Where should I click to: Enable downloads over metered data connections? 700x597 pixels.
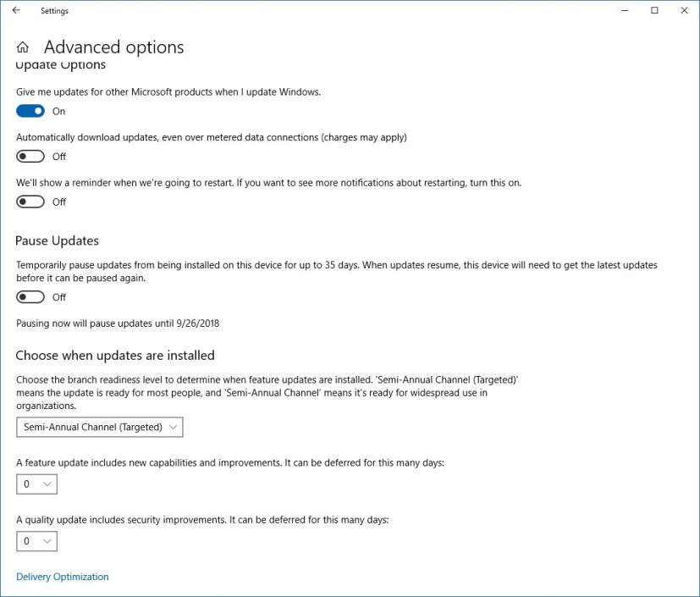coord(30,156)
